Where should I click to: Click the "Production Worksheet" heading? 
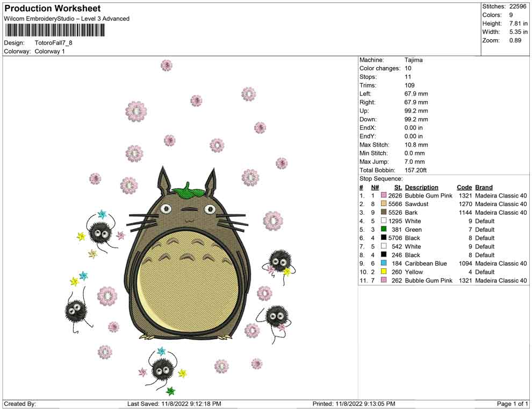pos(53,9)
